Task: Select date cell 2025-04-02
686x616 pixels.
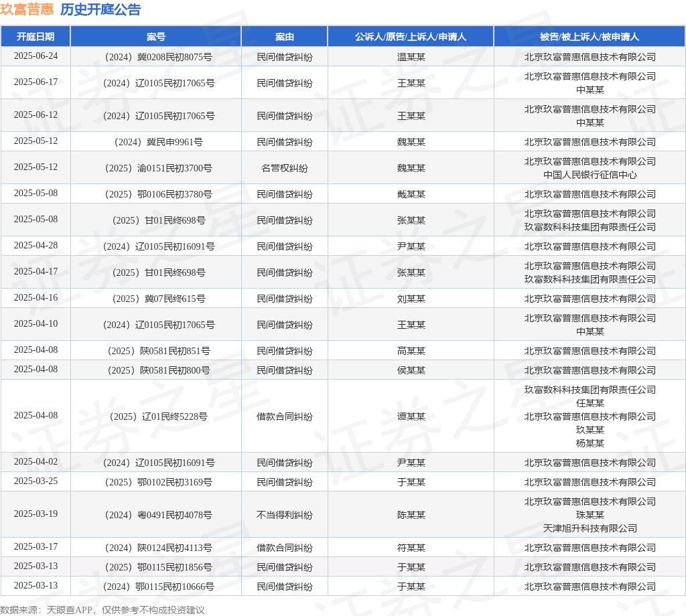Action: click(36, 462)
